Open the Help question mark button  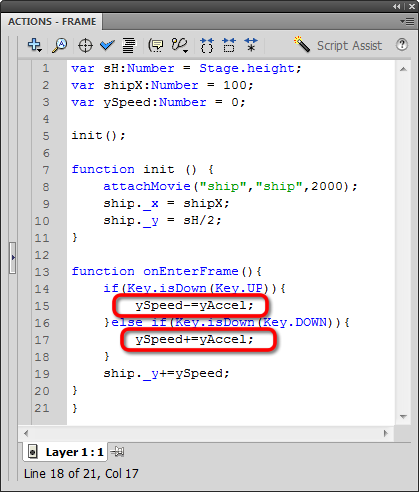402,45
